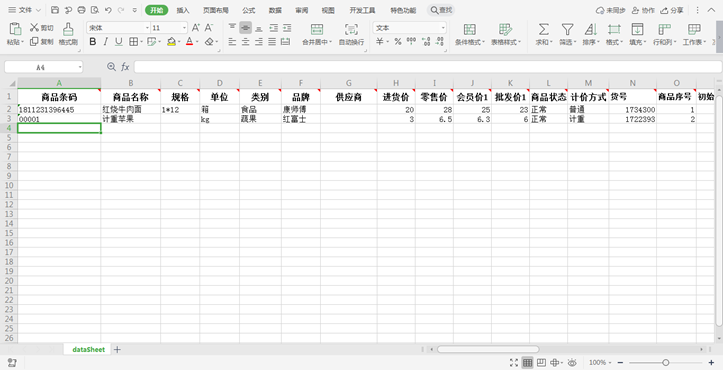Open Print Preview from quick access toolbar
723x370 pixels.
pyautogui.click(x=95, y=10)
